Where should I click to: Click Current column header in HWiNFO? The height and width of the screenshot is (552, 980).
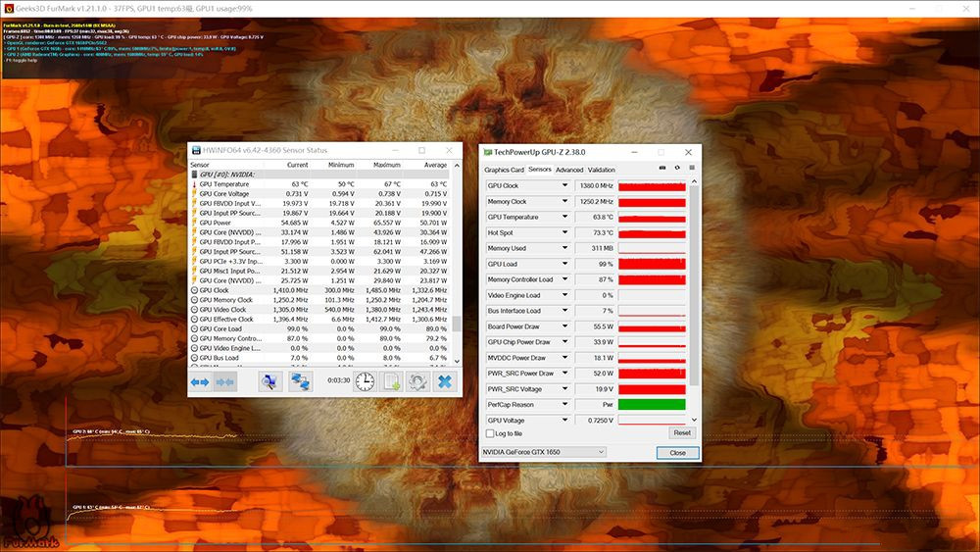tap(297, 165)
